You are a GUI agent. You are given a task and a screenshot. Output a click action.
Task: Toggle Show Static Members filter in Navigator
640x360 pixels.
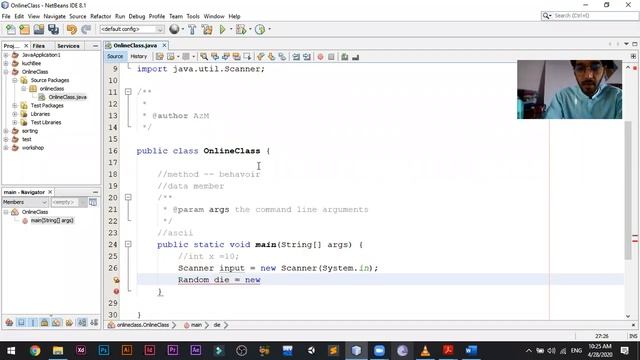(x=33, y=323)
